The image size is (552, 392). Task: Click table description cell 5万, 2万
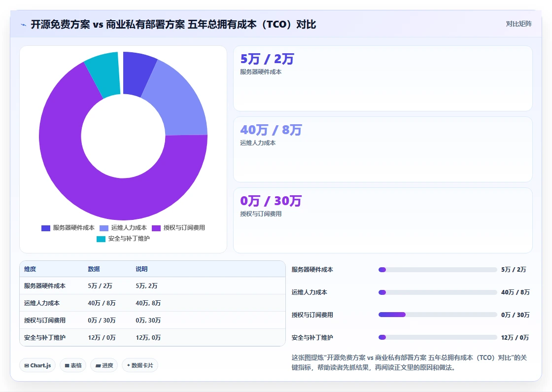[146, 285]
